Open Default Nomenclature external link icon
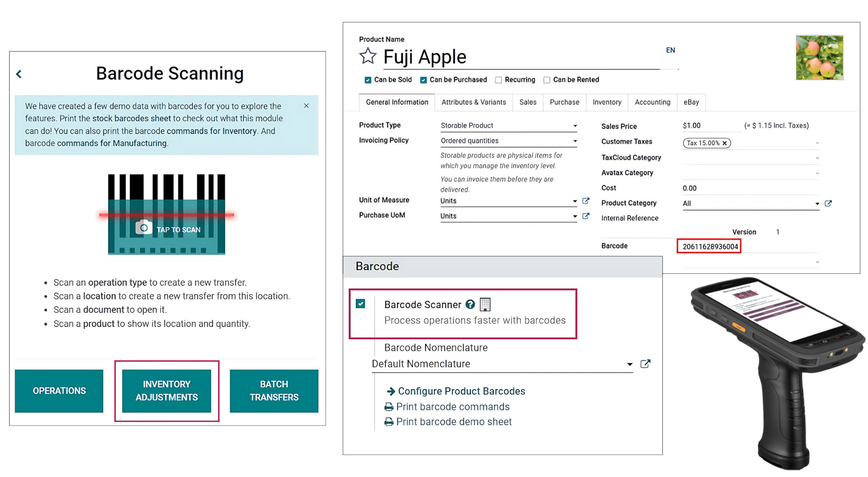The height and width of the screenshot is (477, 868). coord(645,364)
